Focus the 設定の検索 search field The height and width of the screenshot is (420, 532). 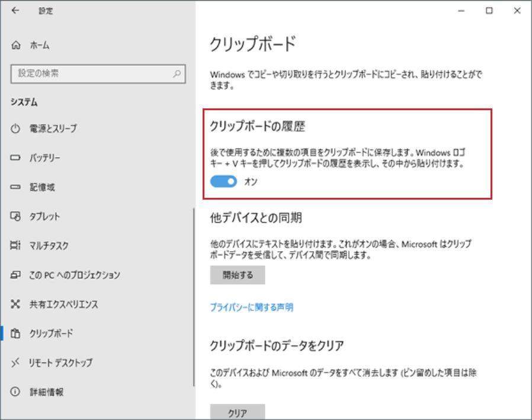(98, 73)
